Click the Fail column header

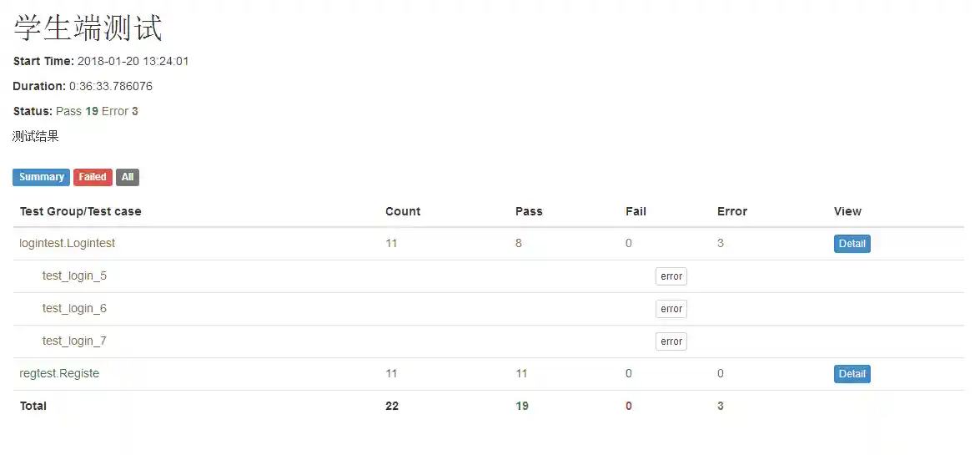(636, 212)
